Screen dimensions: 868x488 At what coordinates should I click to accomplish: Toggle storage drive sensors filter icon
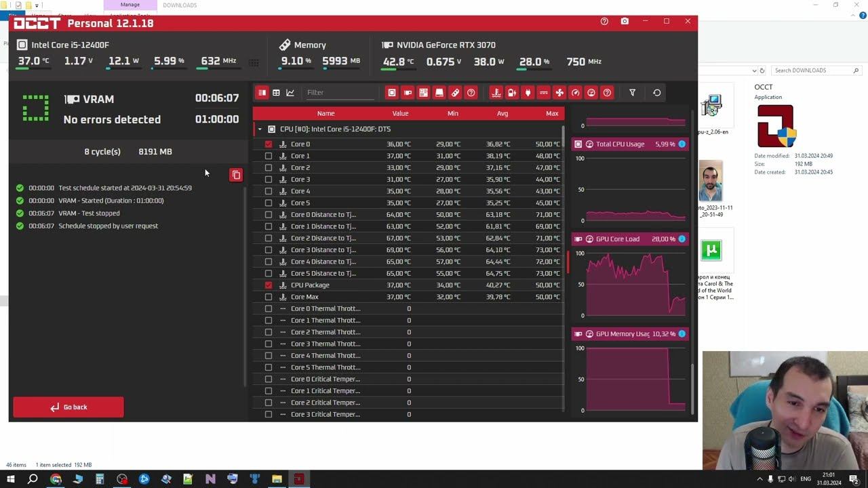[x=439, y=93]
